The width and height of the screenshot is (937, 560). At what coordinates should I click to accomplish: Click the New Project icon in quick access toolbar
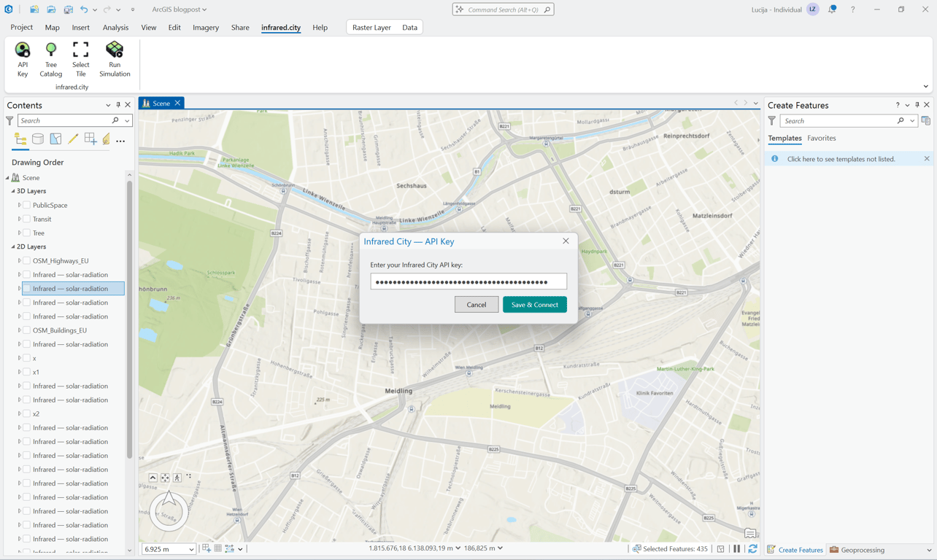point(34,9)
